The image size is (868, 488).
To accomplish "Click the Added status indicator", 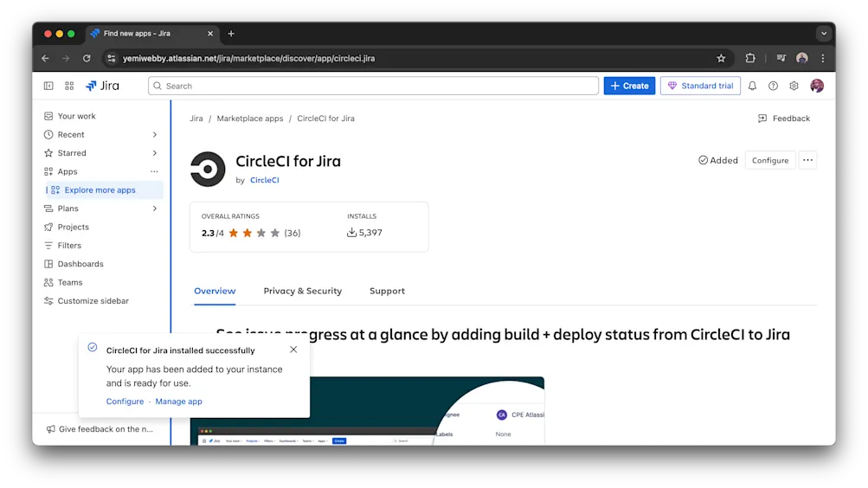I will click(x=718, y=160).
